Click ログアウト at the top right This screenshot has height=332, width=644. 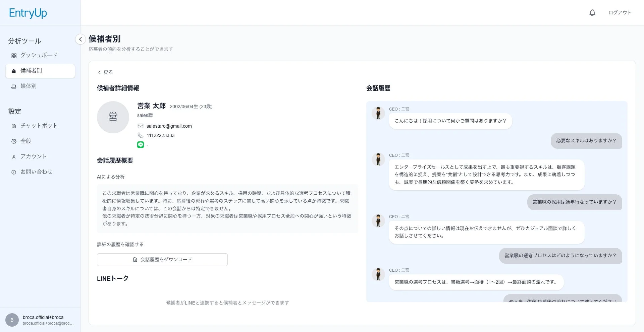pyautogui.click(x=620, y=12)
